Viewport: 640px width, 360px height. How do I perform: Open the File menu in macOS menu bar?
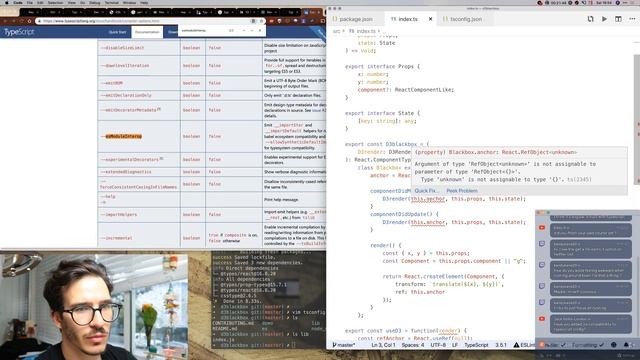(29, 2)
